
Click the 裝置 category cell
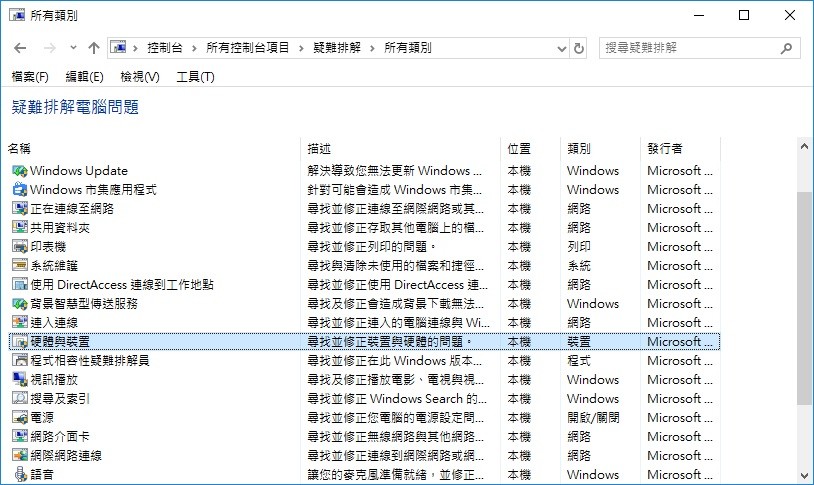tap(579, 342)
